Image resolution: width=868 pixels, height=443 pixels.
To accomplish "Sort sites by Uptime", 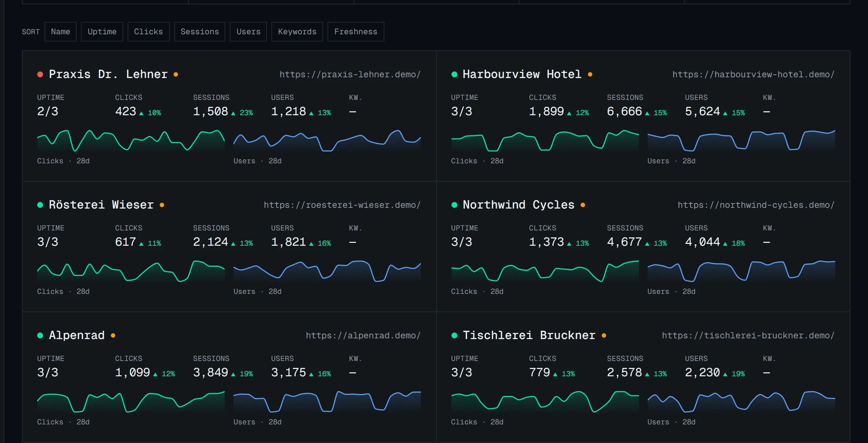I will point(102,32).
